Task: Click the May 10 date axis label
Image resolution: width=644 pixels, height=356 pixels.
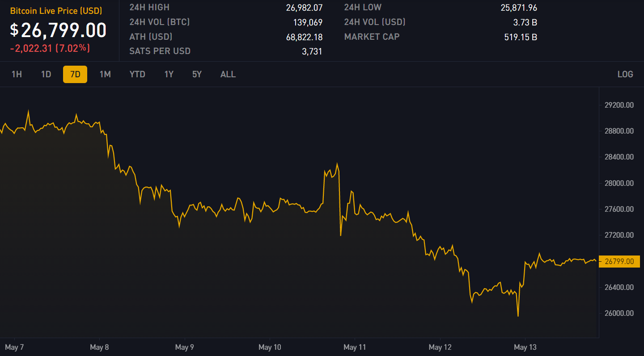Action: click(270, 347)
